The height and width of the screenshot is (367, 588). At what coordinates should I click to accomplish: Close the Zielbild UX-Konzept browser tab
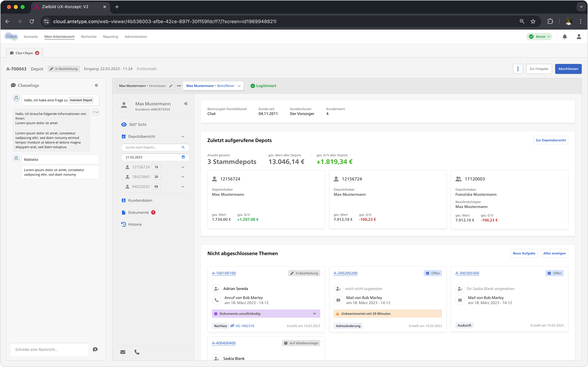(105, 7)
